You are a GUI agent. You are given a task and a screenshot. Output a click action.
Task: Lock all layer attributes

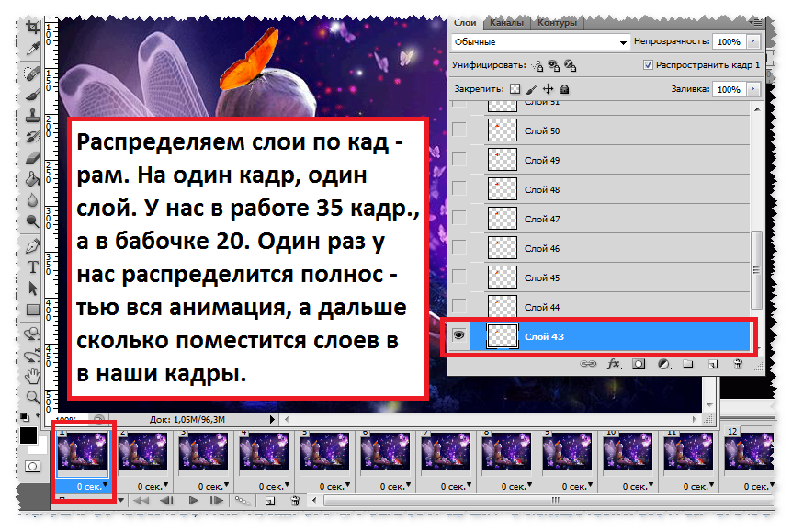tap(565, 89)
